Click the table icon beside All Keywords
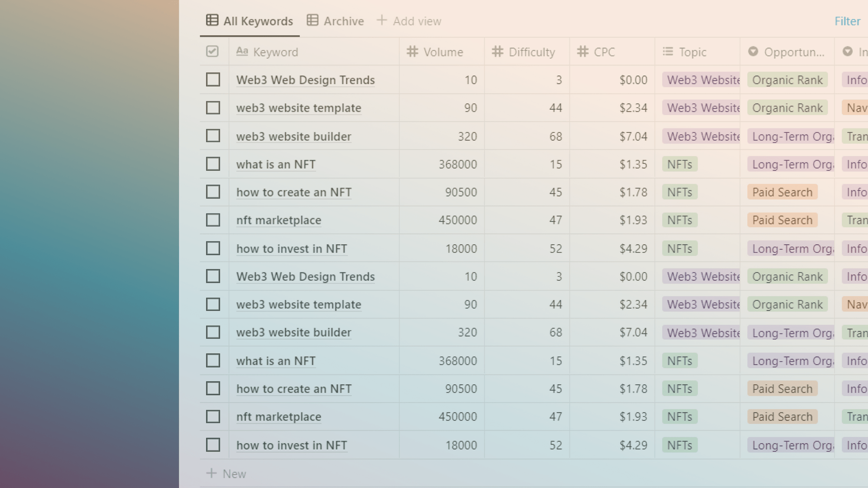 pos(212,20)
